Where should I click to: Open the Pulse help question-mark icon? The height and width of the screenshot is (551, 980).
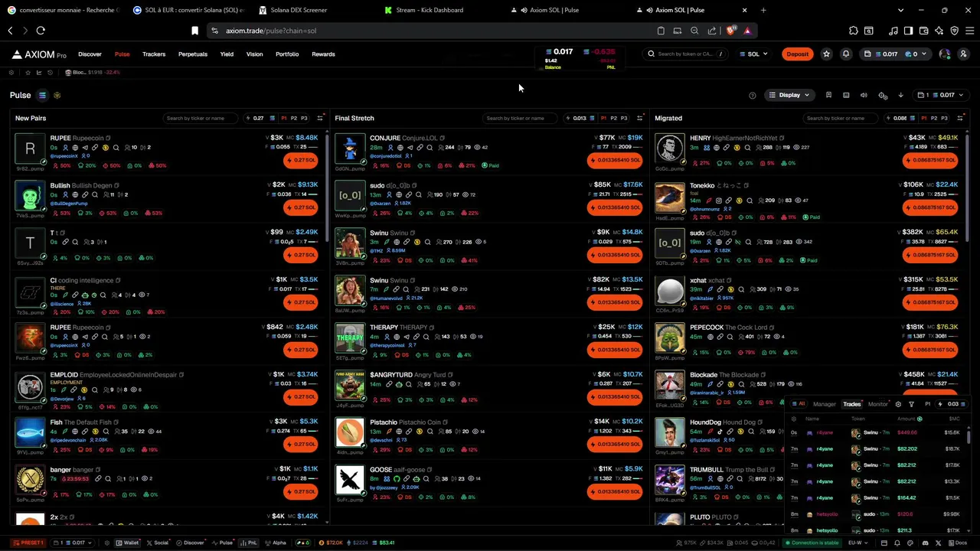753,96
